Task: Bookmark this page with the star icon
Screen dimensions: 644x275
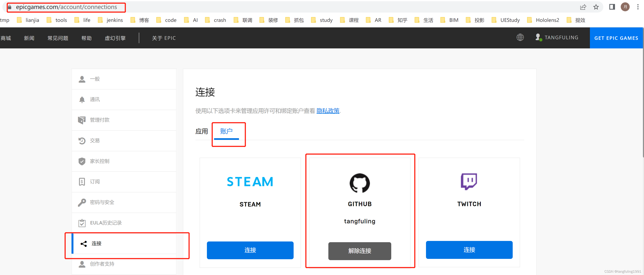Action: click(x=596, y=7)
